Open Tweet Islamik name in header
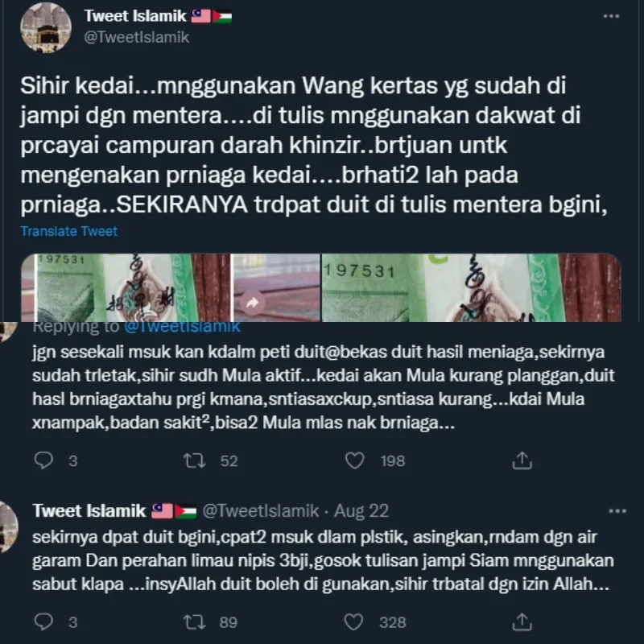 coord(135,15)
